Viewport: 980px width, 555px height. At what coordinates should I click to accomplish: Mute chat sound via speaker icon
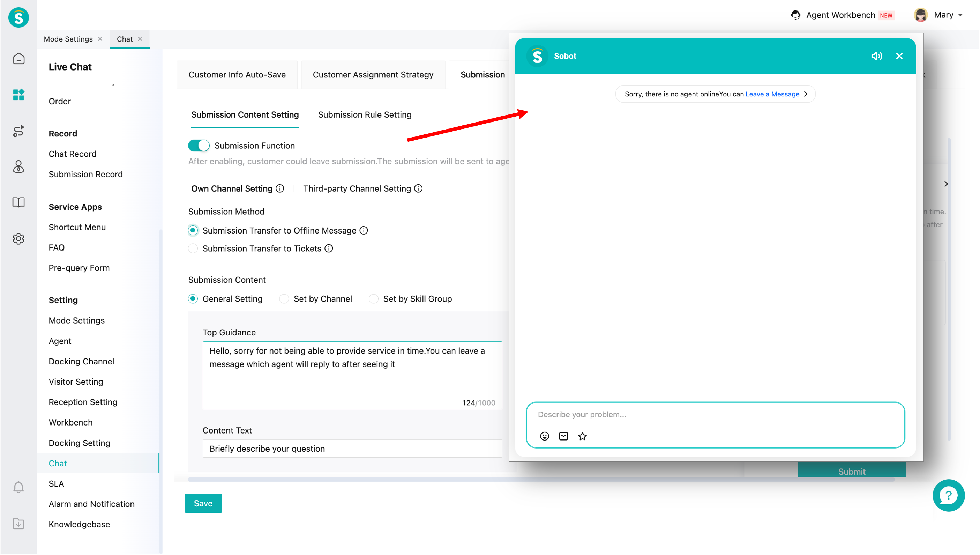tap(876, 56)
